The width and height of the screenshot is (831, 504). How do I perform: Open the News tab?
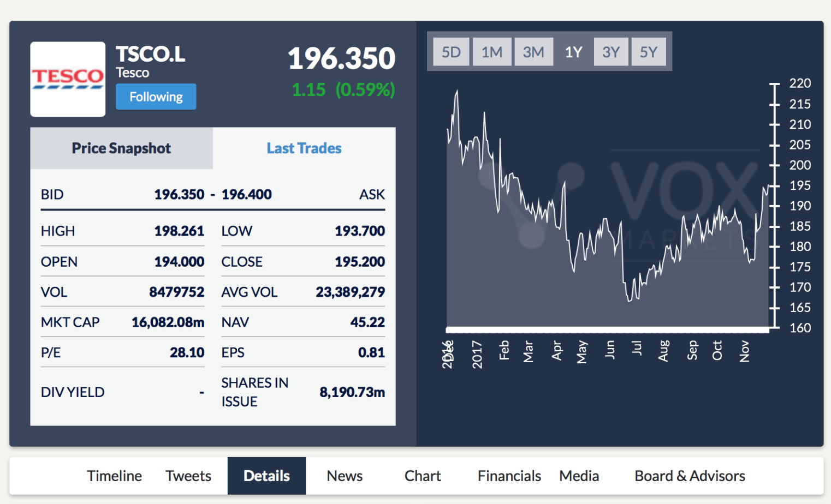point(345,476)
